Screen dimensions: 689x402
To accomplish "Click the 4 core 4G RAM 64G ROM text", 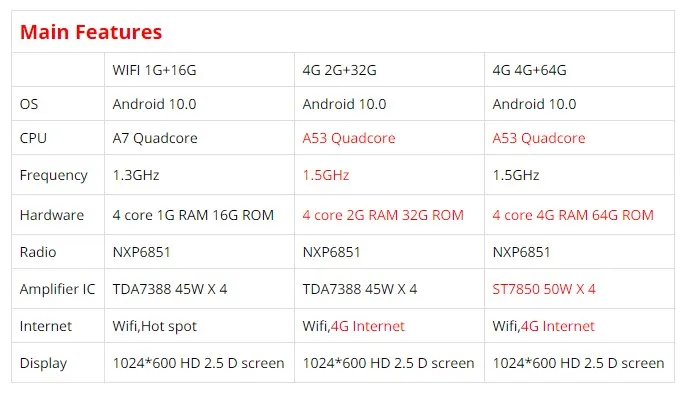I will (x=573, y=215).
